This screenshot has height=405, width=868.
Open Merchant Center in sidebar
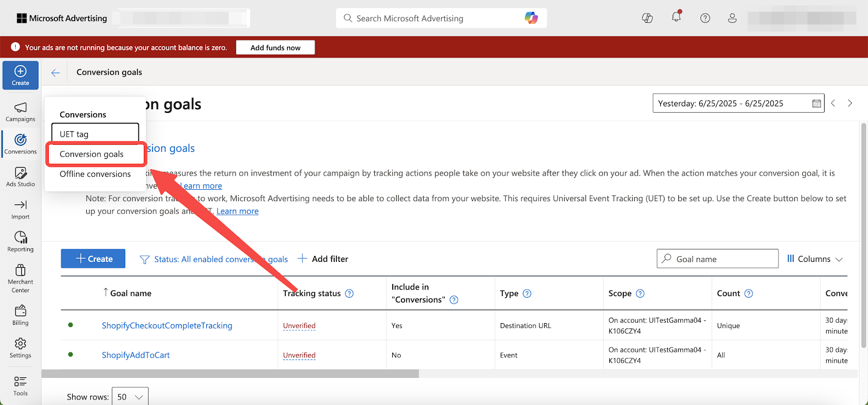click(x=21, y=279)
